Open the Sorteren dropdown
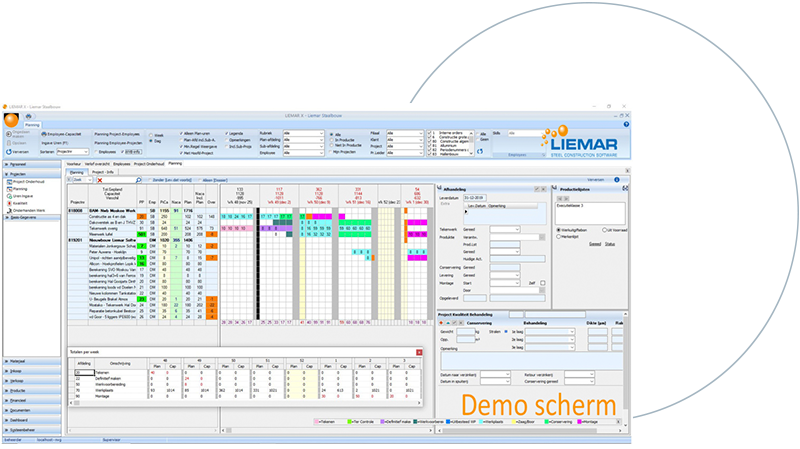The image size is (800, 449). click(x=73, y=152)
